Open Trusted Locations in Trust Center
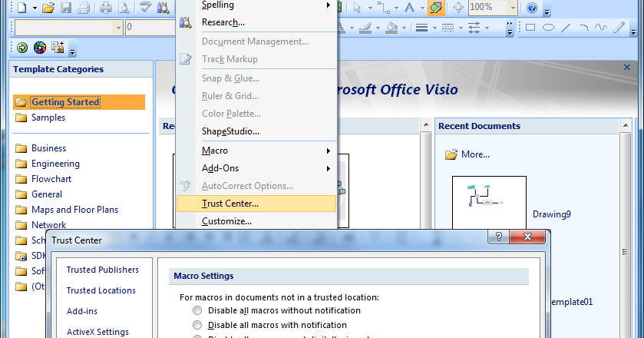 [x=101, y=290]
